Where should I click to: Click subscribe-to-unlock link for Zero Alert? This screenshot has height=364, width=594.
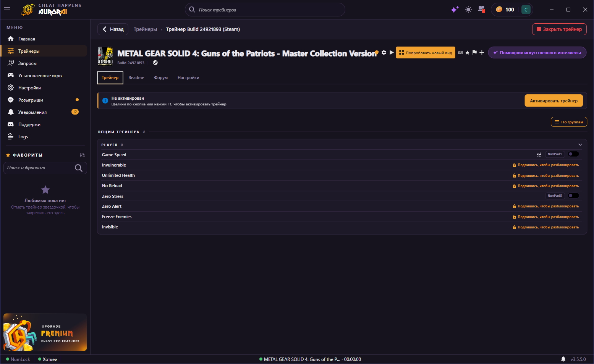pos(545,206)
